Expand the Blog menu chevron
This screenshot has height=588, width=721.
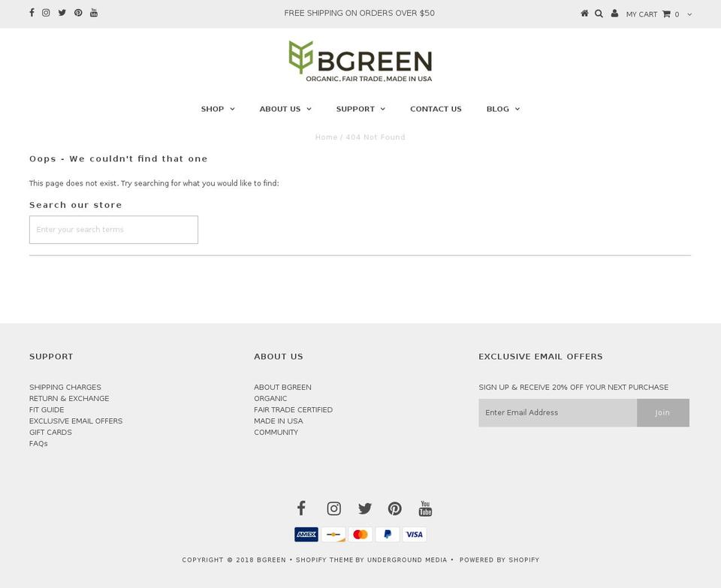517,109
